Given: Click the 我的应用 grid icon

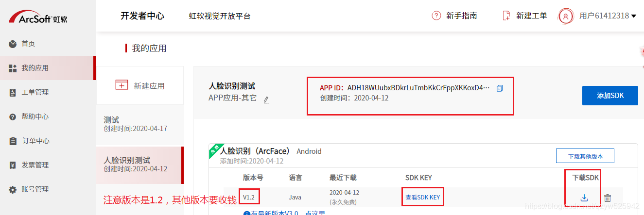Looking at the screenshot, I should 13,68.
